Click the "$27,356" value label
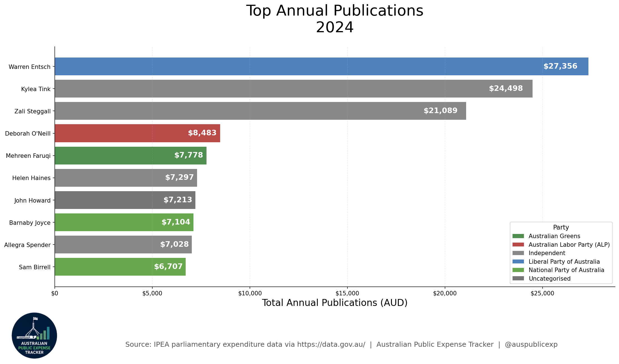619x364 pixels. point(560,66)
